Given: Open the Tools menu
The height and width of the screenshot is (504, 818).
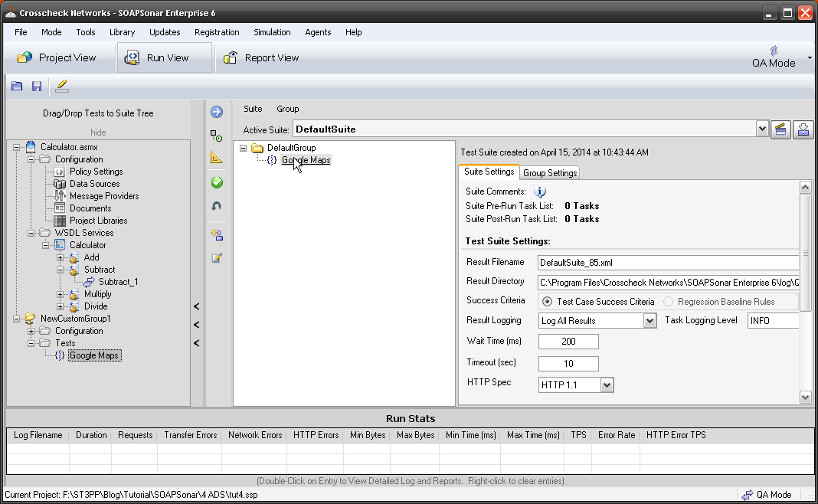Looking at the screenshot, I should click(86, 32).
